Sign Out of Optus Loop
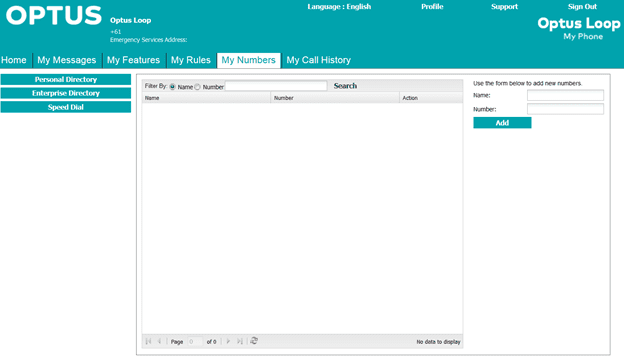 tap(582, 6)
